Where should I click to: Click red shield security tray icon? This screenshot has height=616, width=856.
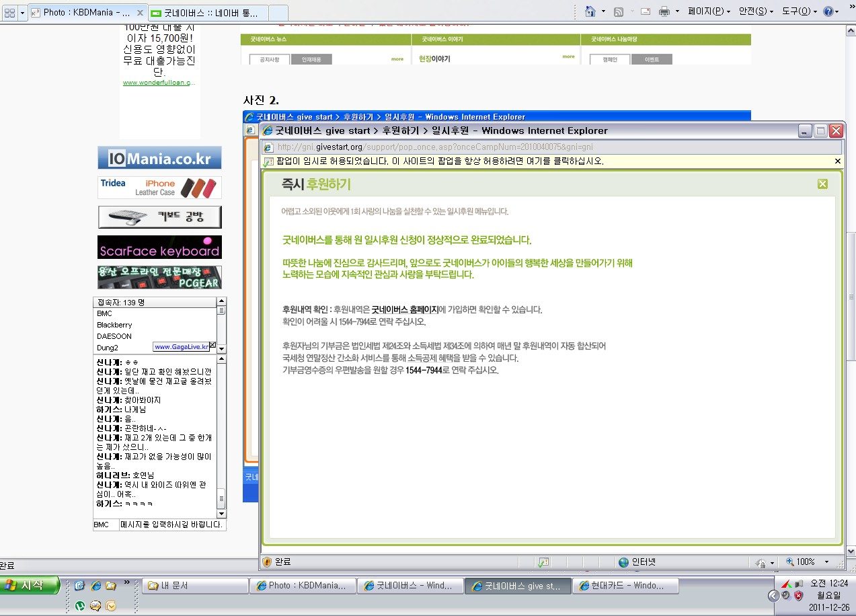[x=798, y=596]
